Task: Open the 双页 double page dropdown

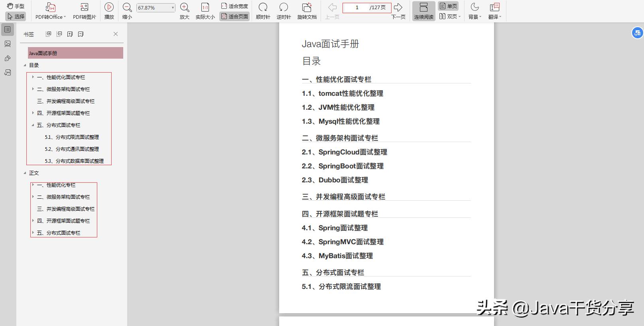Action: pos(450,16)
